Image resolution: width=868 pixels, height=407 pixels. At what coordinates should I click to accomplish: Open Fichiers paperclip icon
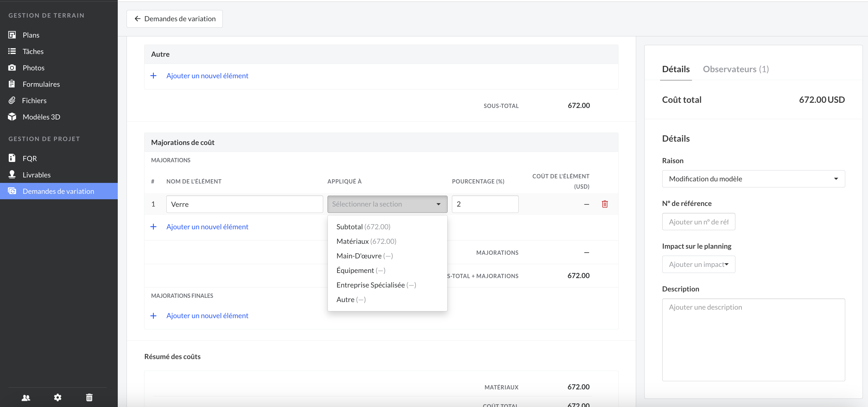coord(12,100)
